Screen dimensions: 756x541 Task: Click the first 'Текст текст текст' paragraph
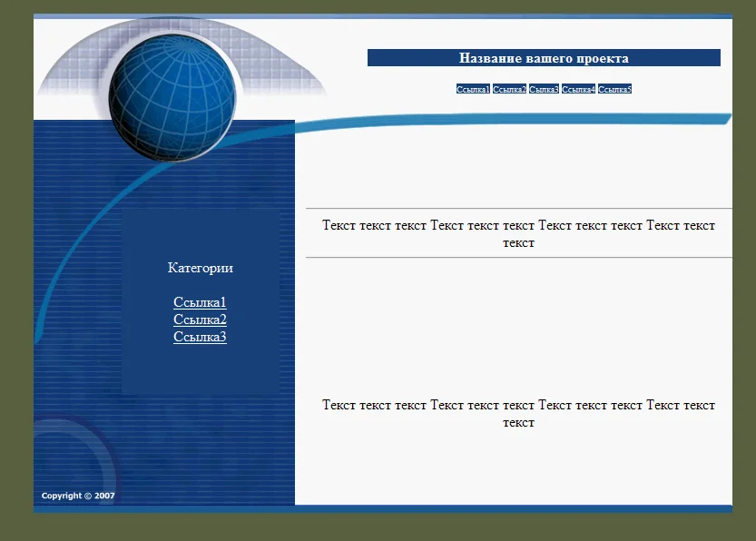pyautogui.click(x=518, y=234)
